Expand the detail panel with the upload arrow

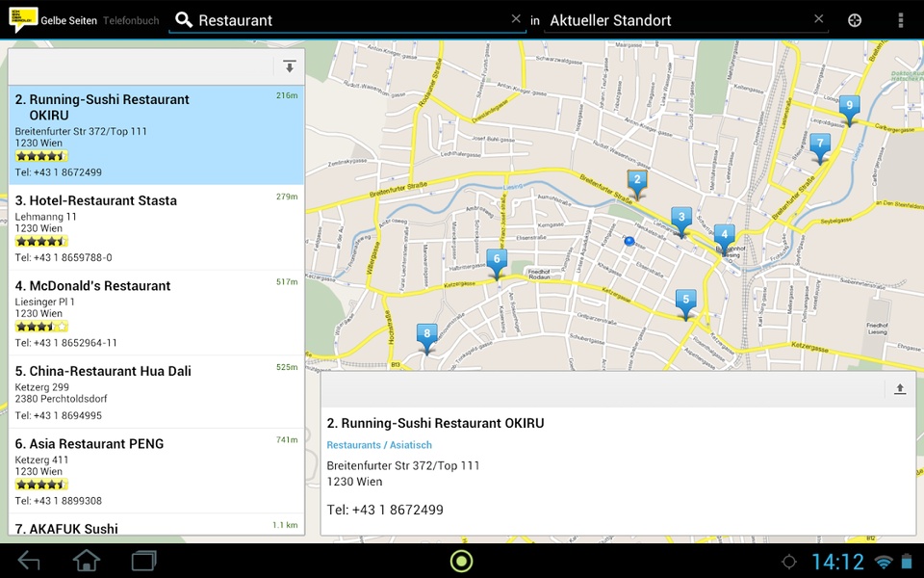pyautogui.click(x=900, y=389)
